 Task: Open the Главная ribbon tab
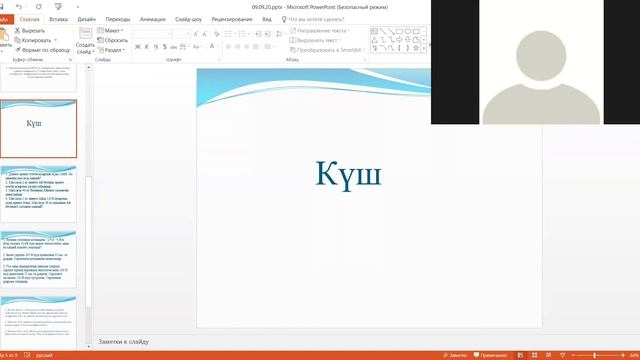click(x=29, y=19)
